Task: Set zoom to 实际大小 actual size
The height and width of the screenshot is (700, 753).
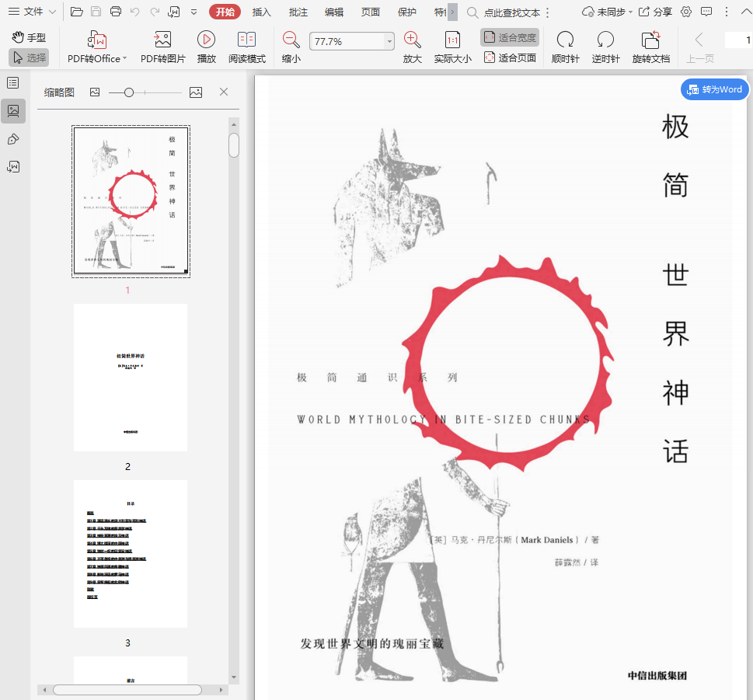Action: point(452,47)
